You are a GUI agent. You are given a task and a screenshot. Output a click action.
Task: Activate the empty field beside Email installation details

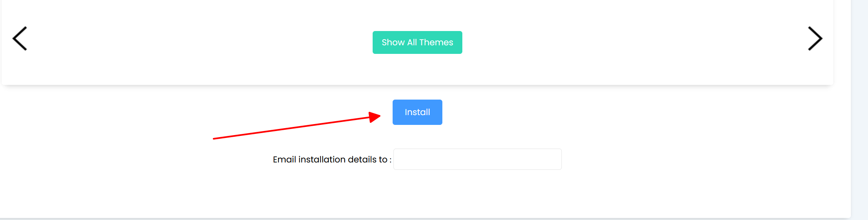coord(477,159)
